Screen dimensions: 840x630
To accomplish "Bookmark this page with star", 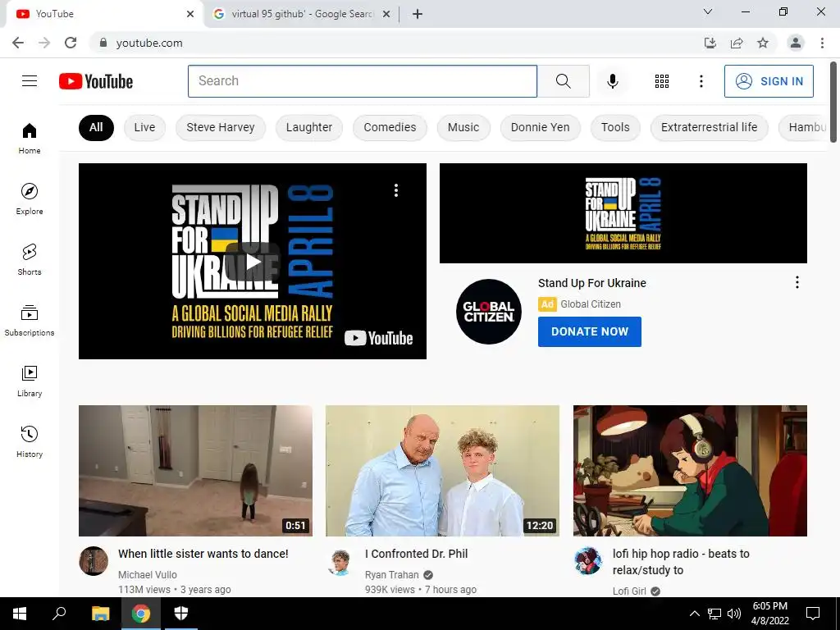I will tap(763, 43).
